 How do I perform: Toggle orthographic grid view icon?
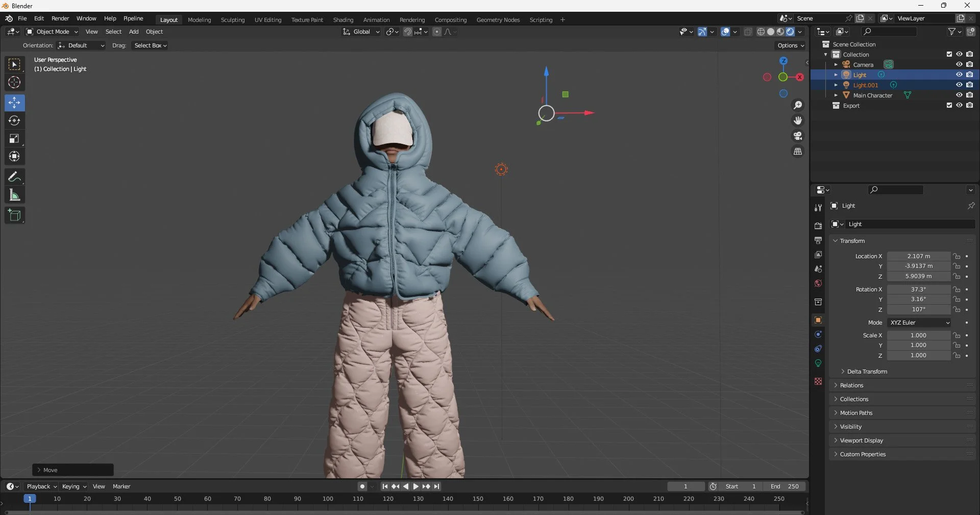797,152
